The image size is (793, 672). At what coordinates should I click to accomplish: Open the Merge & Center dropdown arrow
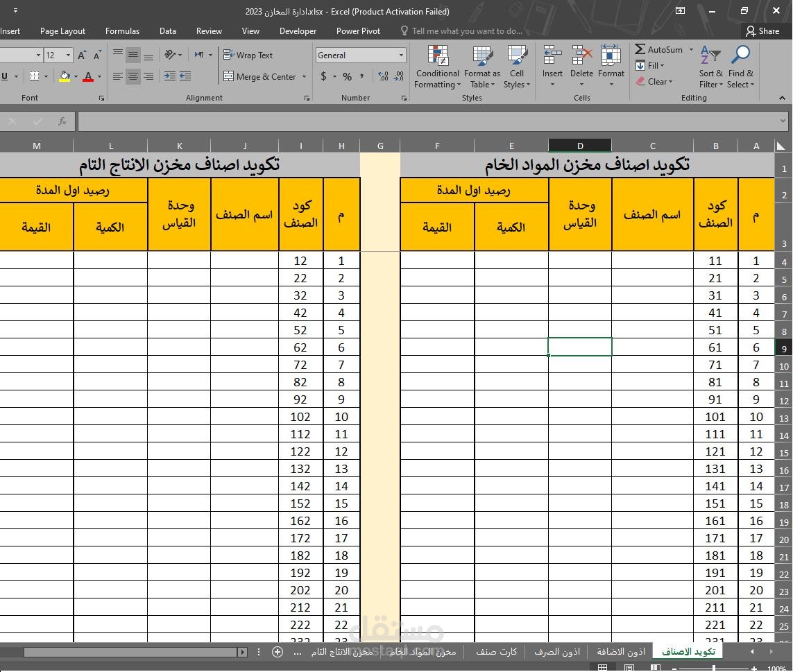point(304,76)
